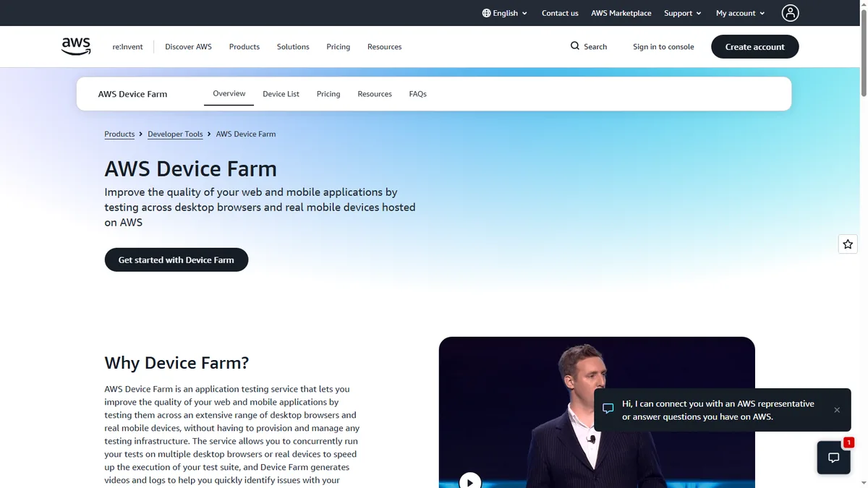868x488 pixels.
Task: Open AWS Marketplace link
Action: click(x=621, y=13)
